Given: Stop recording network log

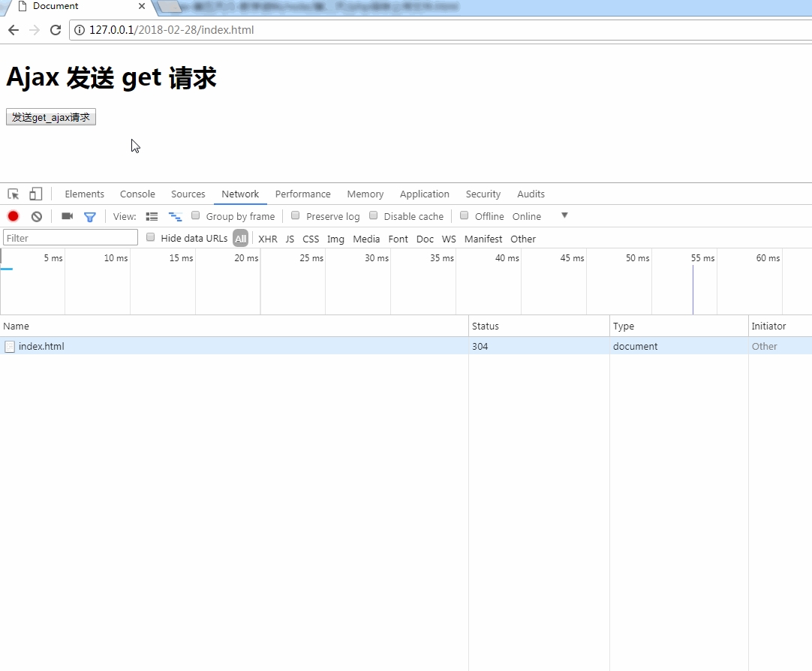Looking at the screenshot, I should click(14, 216).
